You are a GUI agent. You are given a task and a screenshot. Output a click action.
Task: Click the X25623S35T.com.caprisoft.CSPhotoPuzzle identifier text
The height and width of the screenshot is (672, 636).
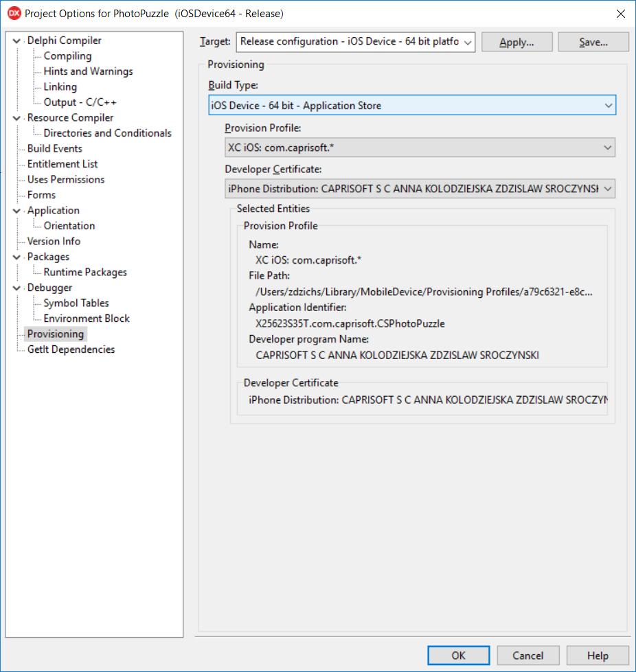tap(350, 323)
